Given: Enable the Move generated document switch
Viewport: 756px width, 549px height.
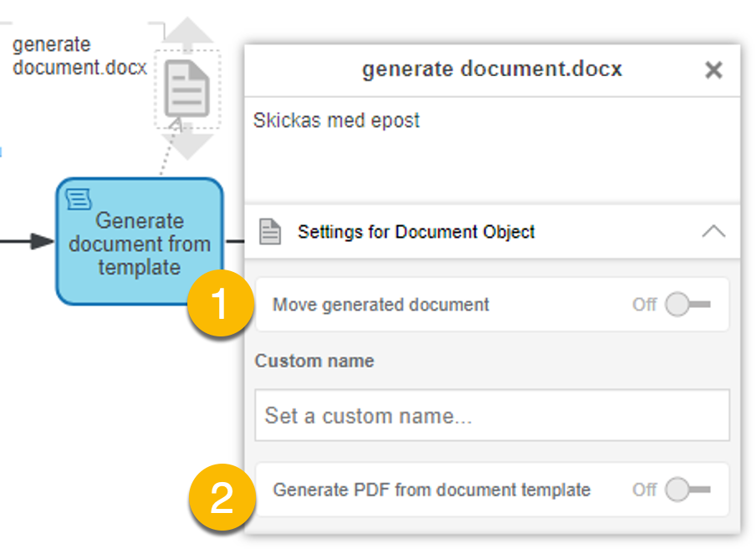Looking at the screenshot, I should tap(688, 305).
